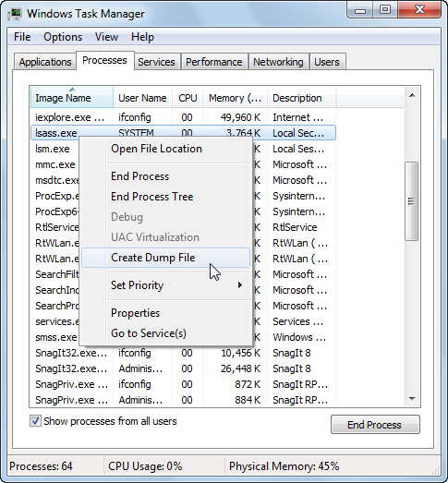The height and width of the screenshot is (483, 448).
Task: Switch to the Applications tab
Action: pyautogui.click(x=45, y=62)
